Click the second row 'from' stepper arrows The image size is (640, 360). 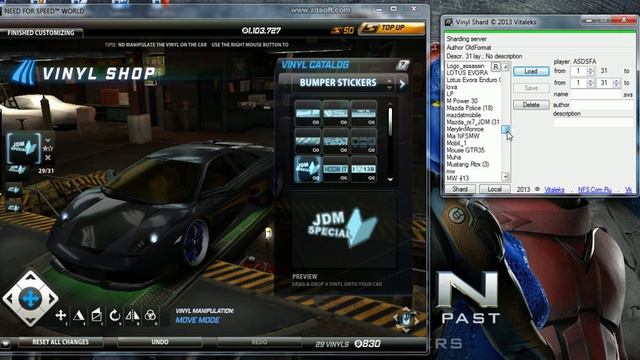click(x=590, y=83)
